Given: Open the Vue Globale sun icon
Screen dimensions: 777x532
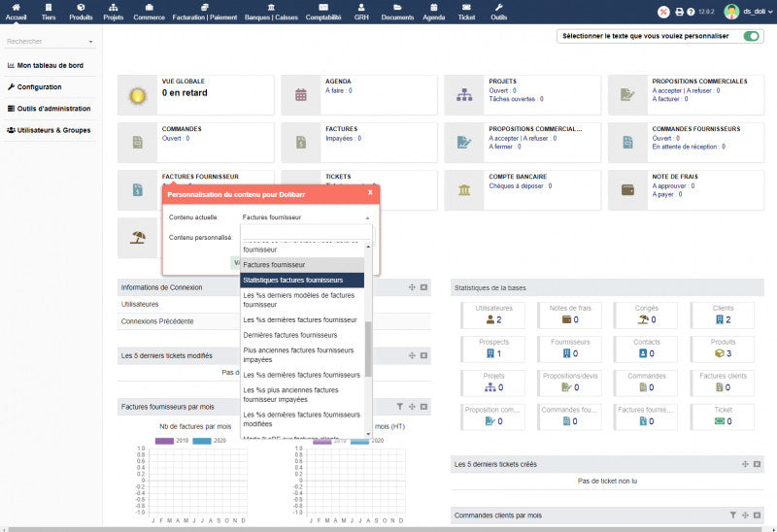Looking at the screenshot, I should [138, 95].
